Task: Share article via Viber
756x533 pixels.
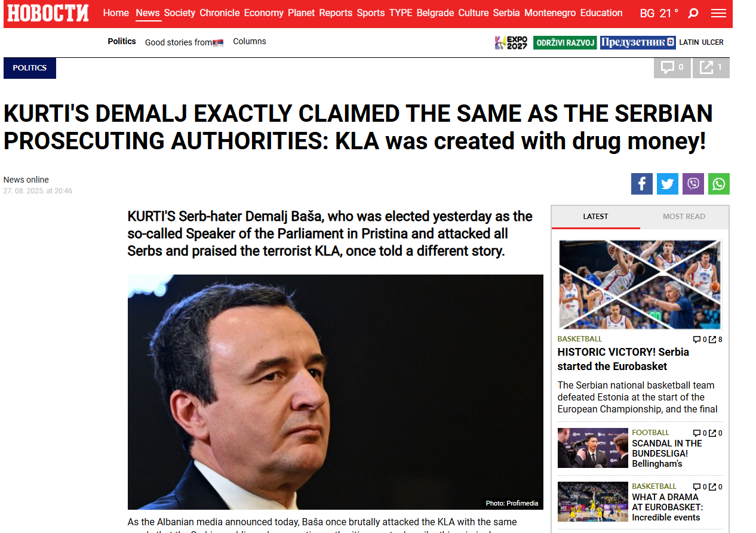Action: [x=693, y=184]
